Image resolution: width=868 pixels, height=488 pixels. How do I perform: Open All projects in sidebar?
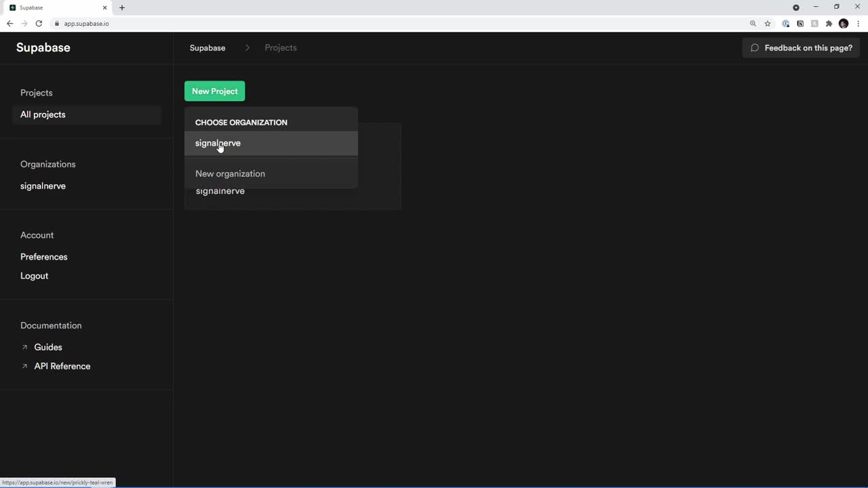(43, 115)
